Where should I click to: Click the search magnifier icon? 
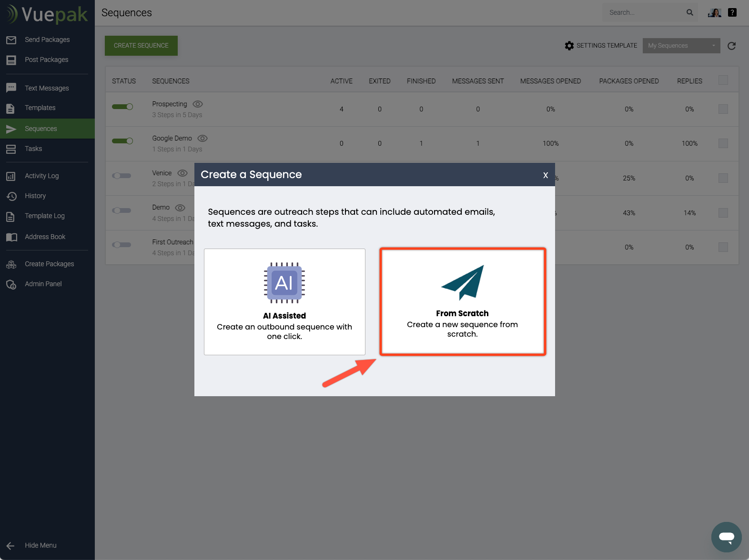689,12
